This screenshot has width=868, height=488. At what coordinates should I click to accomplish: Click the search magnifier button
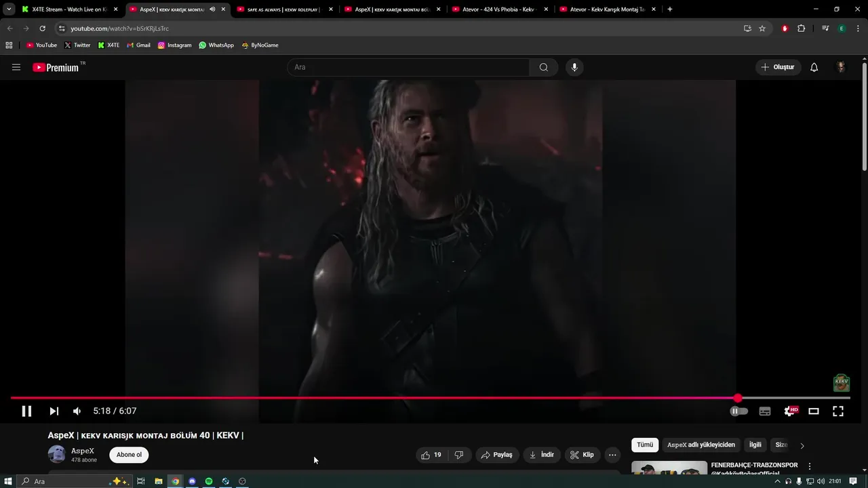click(544, 67)
